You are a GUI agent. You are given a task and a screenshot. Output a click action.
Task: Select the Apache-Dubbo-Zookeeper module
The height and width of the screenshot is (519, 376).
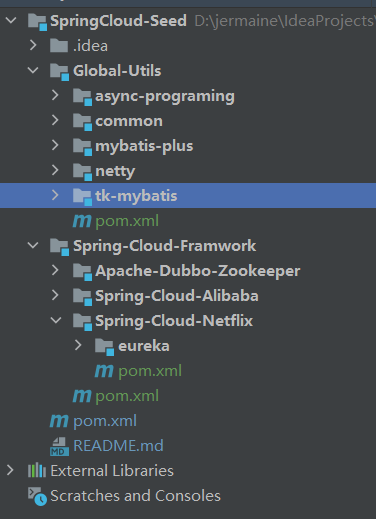click(198, 271)
